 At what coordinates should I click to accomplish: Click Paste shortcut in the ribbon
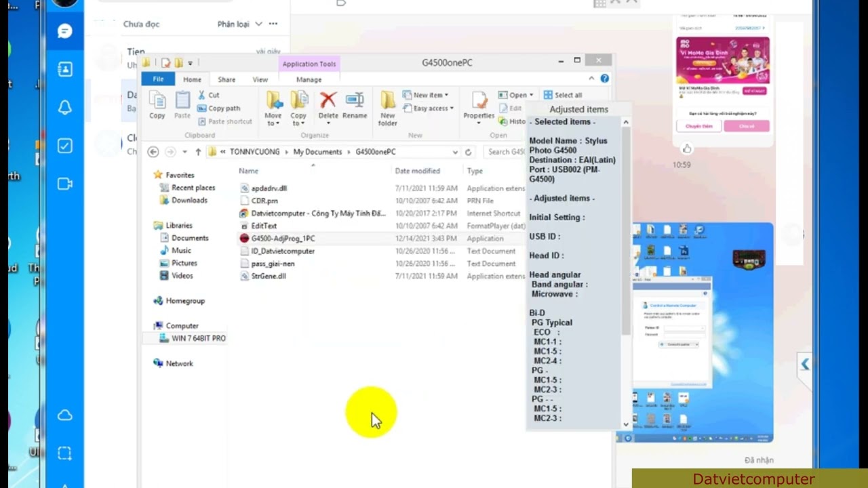click(x=225, y=121)
